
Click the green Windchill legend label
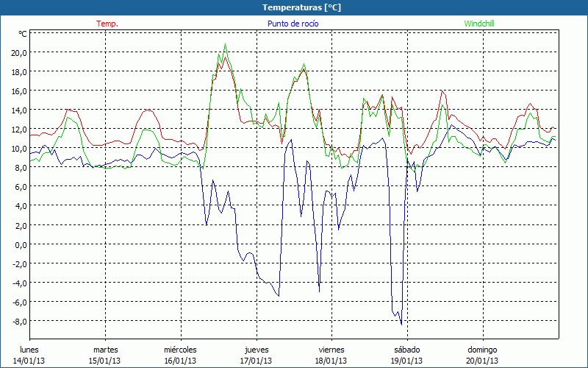tap(480, 24)
